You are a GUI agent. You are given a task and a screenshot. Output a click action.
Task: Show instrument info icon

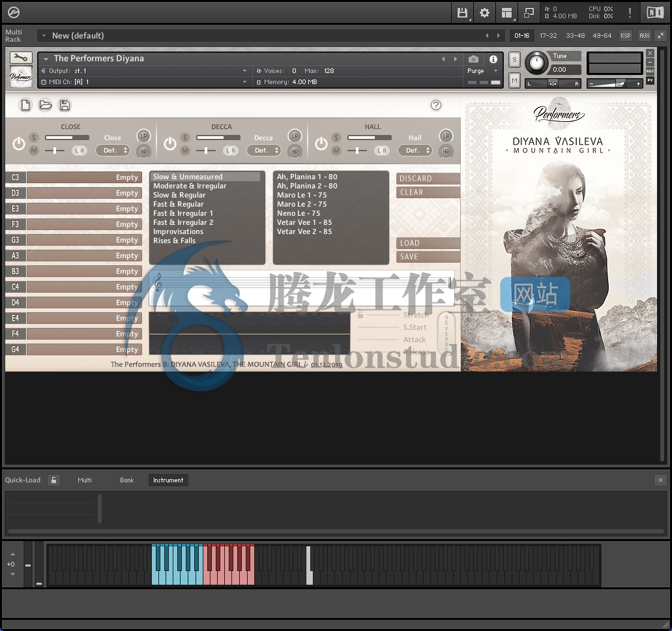pos(493,59)
